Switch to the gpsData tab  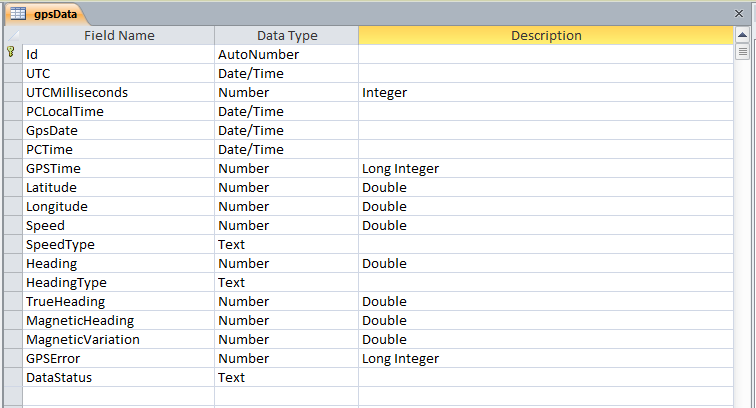46,14
